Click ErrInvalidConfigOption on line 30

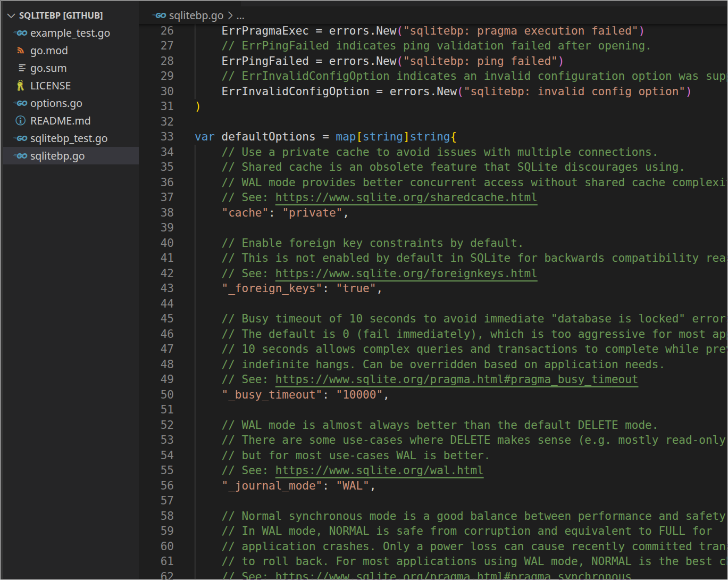(295, 92)
